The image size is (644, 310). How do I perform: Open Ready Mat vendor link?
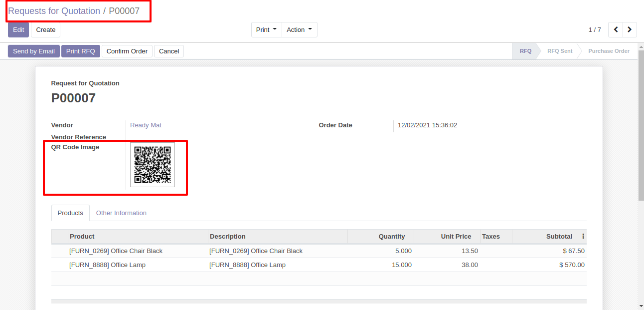click(x=146, y=125)
